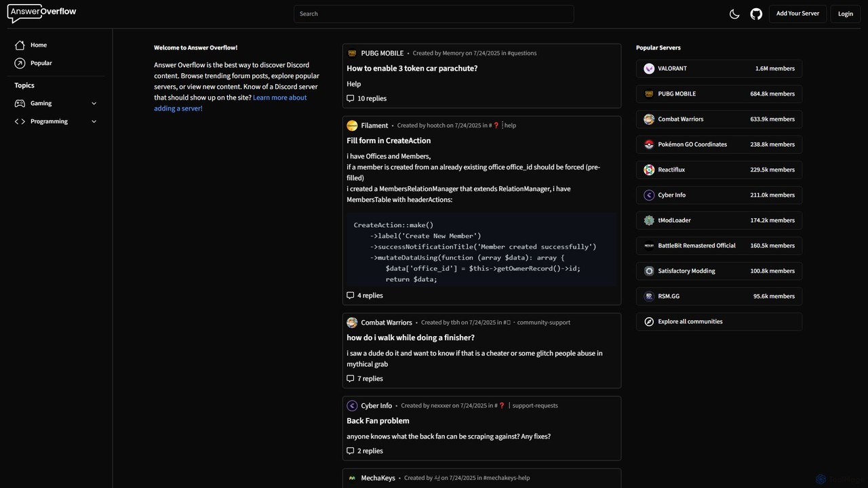Click the Login button
The width and height of the screenshot is (868, 488).
coord(846,14)
